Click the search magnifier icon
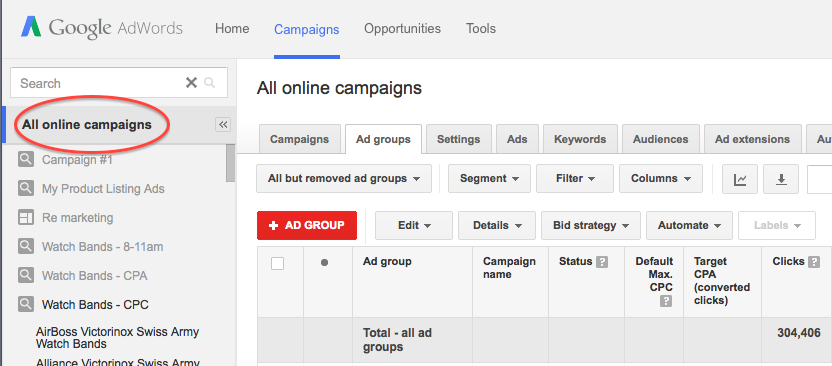The width and height of the screenshot is (832, 366). pyautogui.click(x=210, y=83)
